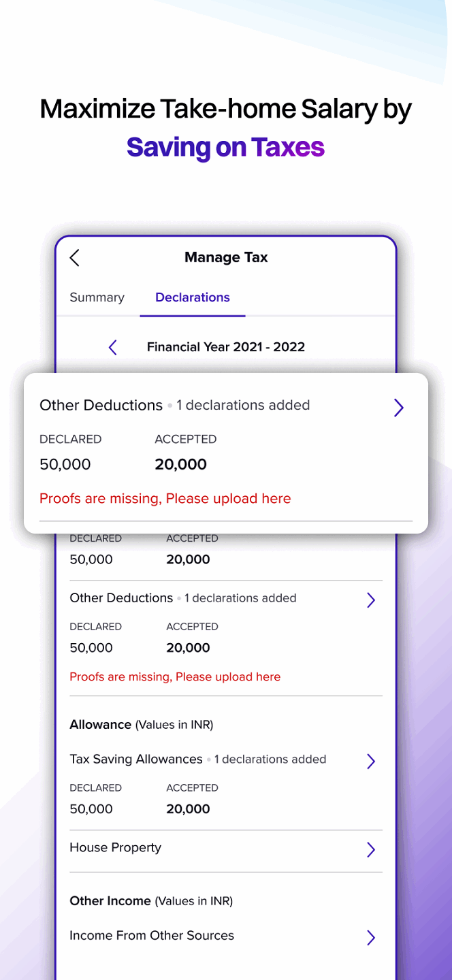Click the Financial Year 2021 - 2022 label
The width and height of the screenshot is (452, 980).
[226, 347]
